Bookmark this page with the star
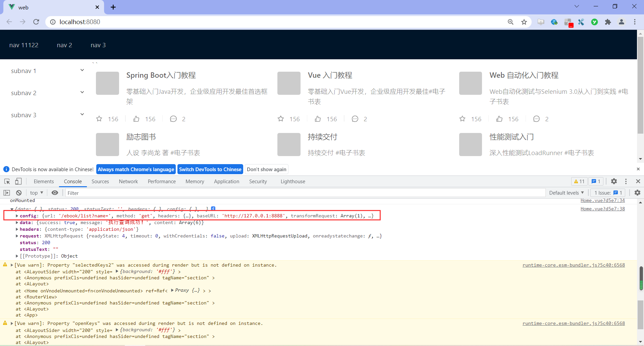644x346 pixels. click(524, 22)
